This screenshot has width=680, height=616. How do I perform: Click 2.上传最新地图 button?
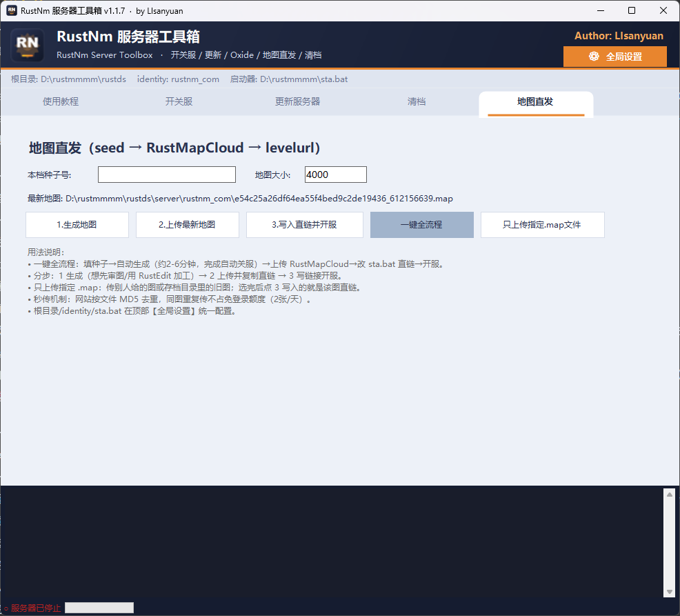[x=187, y=225]
